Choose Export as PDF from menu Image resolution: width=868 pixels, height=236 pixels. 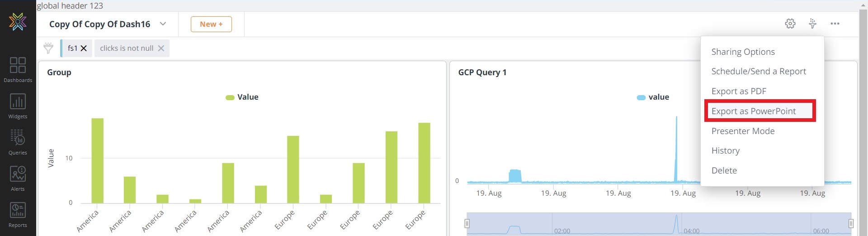tap(738, 91)
